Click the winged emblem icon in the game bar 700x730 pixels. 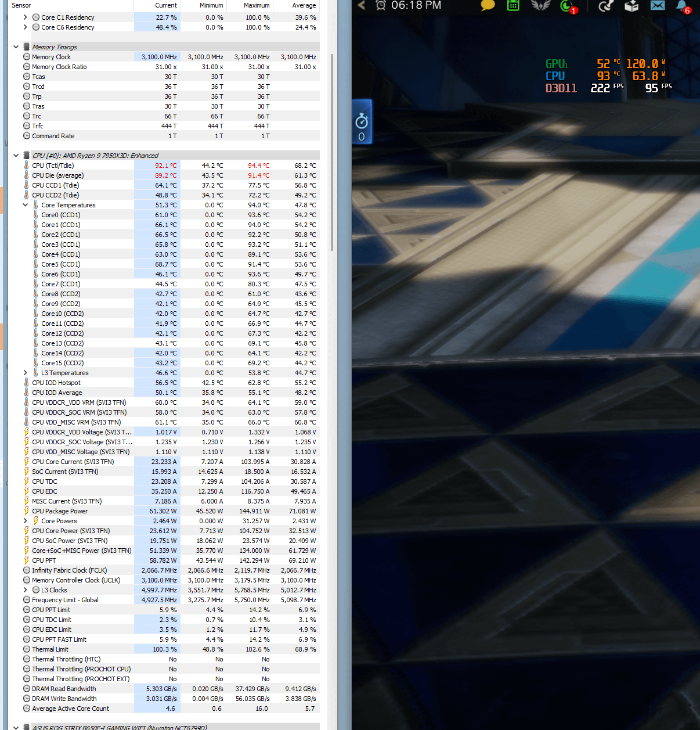click(540, 5)
